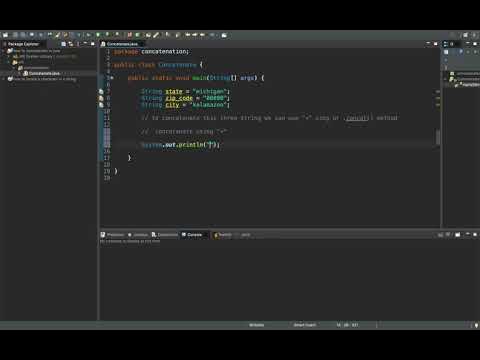This screenshot has width=480, height=360.
Task: Minimize the Outline view
Action: tap(468, 44)
